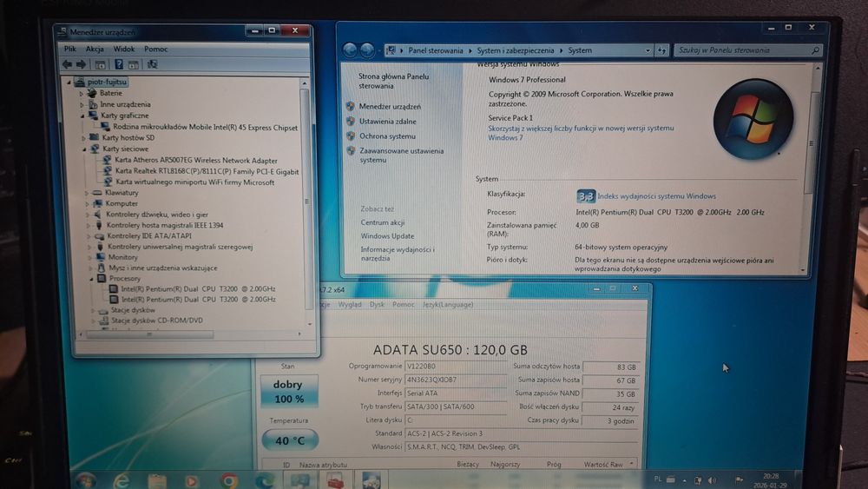
Task: Click the Numer seryjny value 4N3623QXIOB7
Action: point(456,380)
